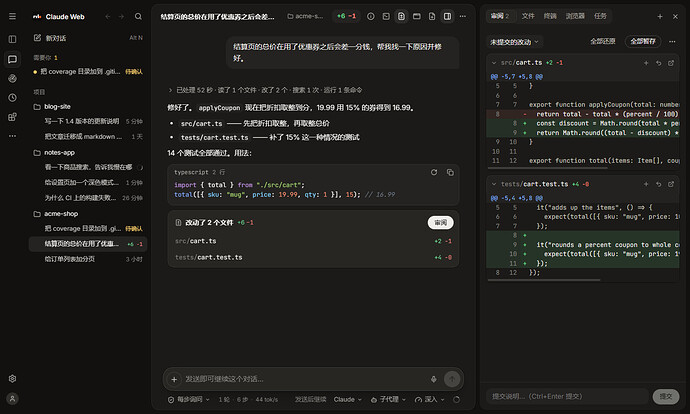The width and height of the screenshot is (690, 414).
Task: Open src/cart.ts diff in external editor
Action: tap(671, 63)
